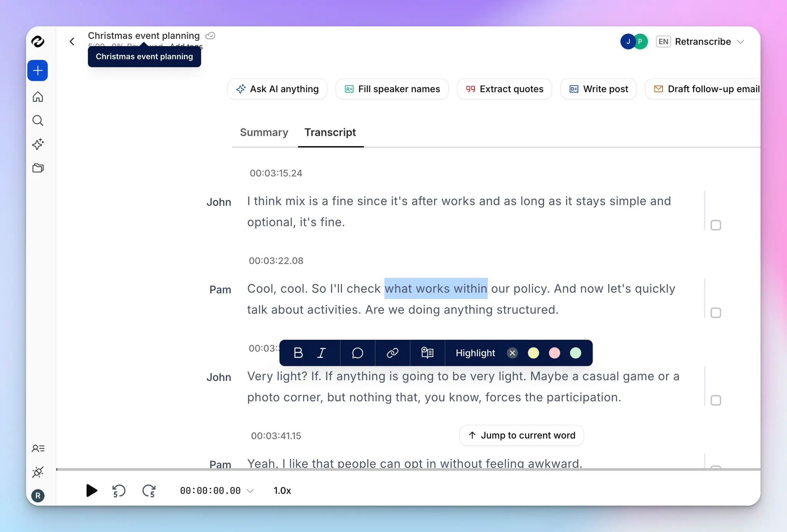Image resolution: width=787 pixels, height=532 pixels.
Task: Open the Folders section in the sidebar
Action: 38,168
